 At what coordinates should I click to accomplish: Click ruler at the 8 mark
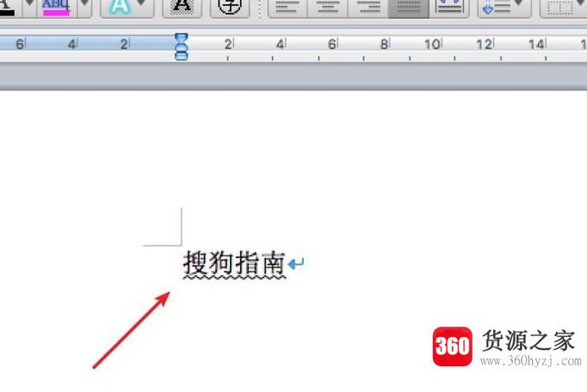pos(384,45)
